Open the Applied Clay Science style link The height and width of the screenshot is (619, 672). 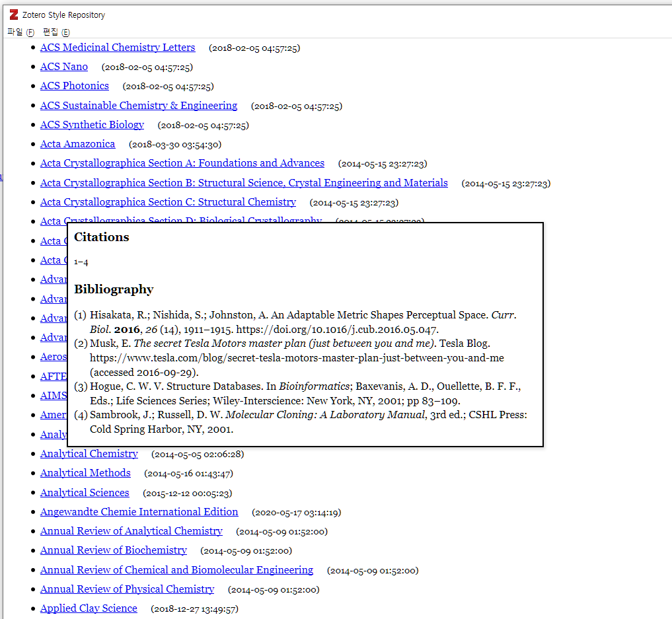(x=89, y=608)
